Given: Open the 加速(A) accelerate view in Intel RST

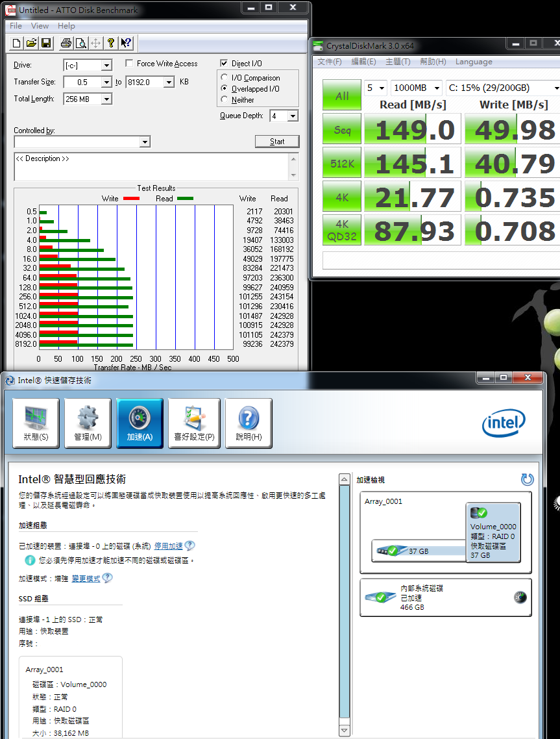Looking at the screenshot, I should click(140, 423).
